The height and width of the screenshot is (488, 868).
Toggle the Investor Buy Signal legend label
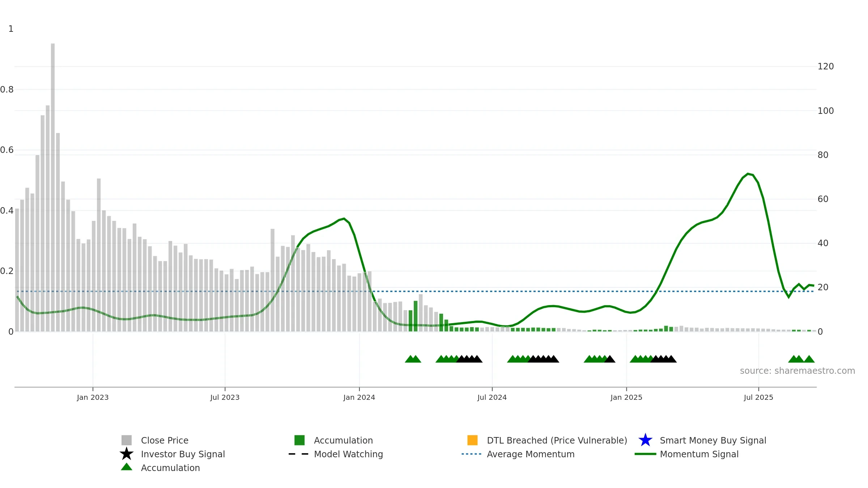pos(183,454)
